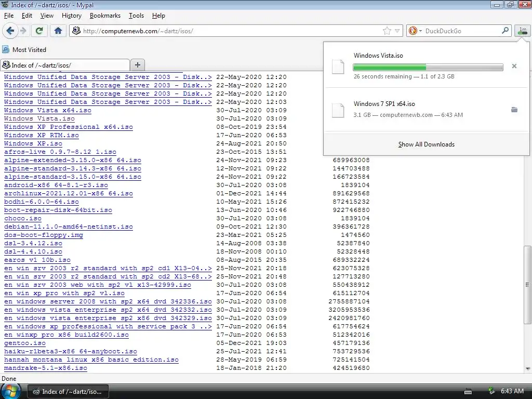Image resolution: width=532 pixels, height=399 pixels.
Task: Open android-x86 64-8.1-r3.iso link
Action: 56,185
